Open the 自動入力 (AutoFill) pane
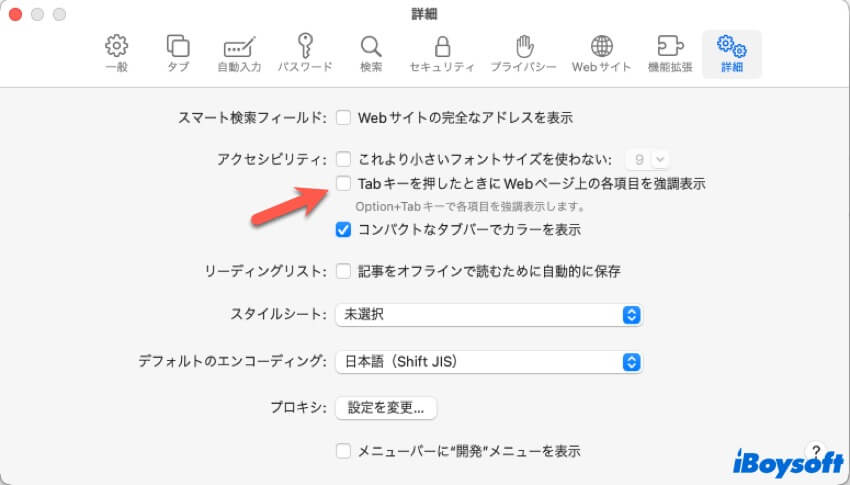The height and width of the screenshot is (485, 850). [239, 53]
